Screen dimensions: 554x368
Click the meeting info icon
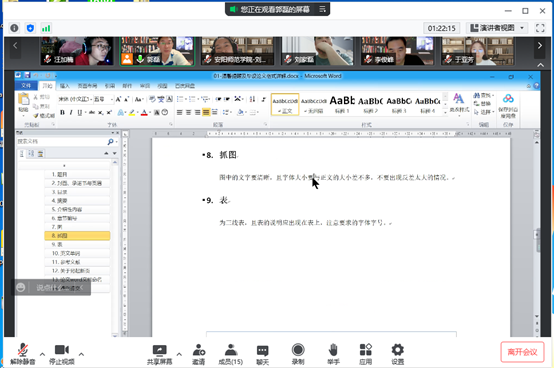click(x=14, y=28)
